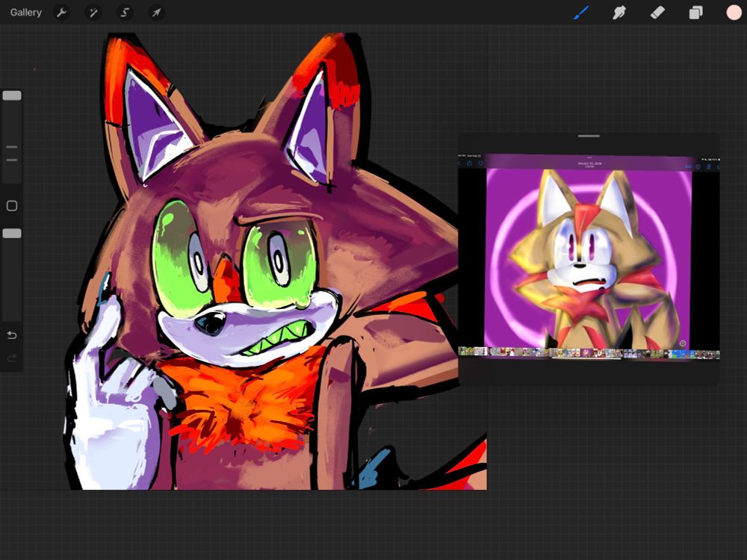
Task: Click the brush size slider handle
Action: (x=12, y=96)
